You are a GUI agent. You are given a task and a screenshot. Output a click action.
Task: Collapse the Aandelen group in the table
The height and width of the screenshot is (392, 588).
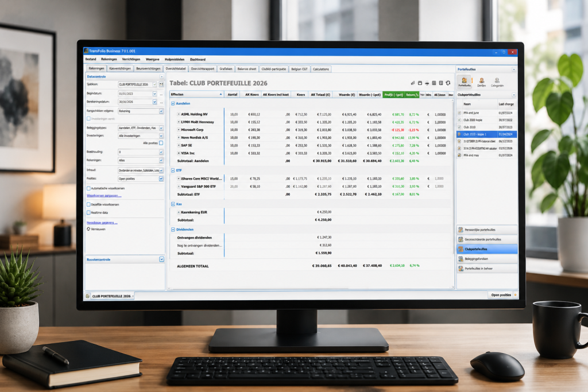(173, 103)
